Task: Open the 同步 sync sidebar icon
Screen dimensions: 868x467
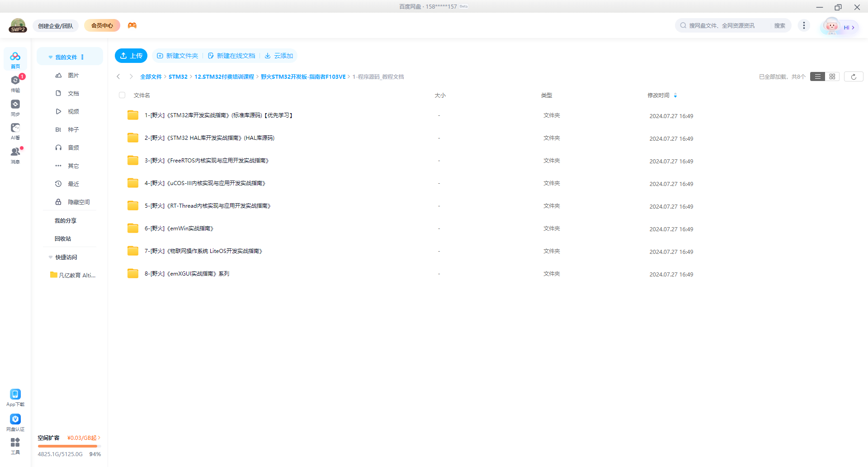Action: 15,107
